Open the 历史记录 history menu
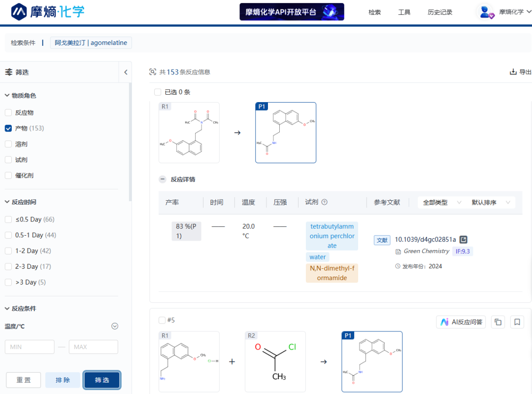The width and height of the screenshot is (532, 394). [x=439, y=12]
